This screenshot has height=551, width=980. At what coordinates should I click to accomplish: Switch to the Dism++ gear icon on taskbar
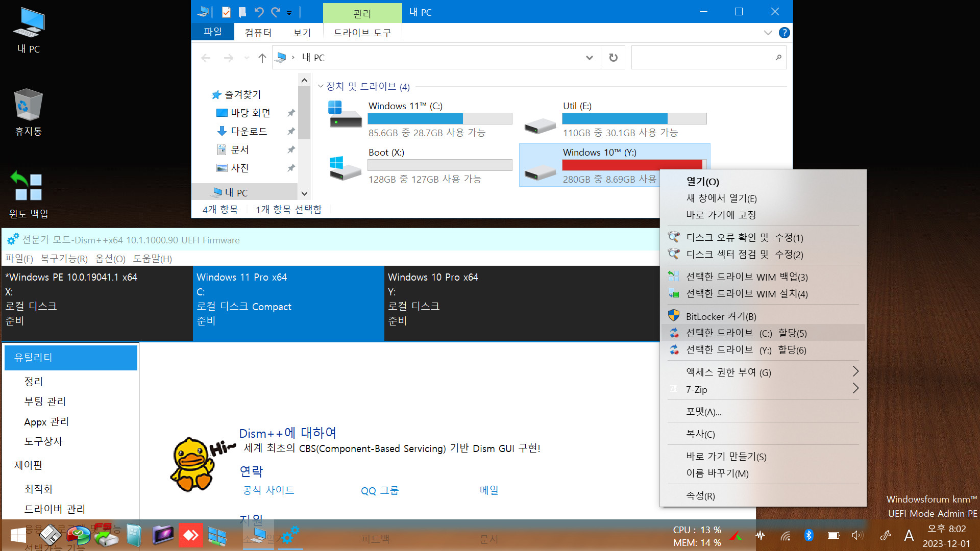(289, 535)
